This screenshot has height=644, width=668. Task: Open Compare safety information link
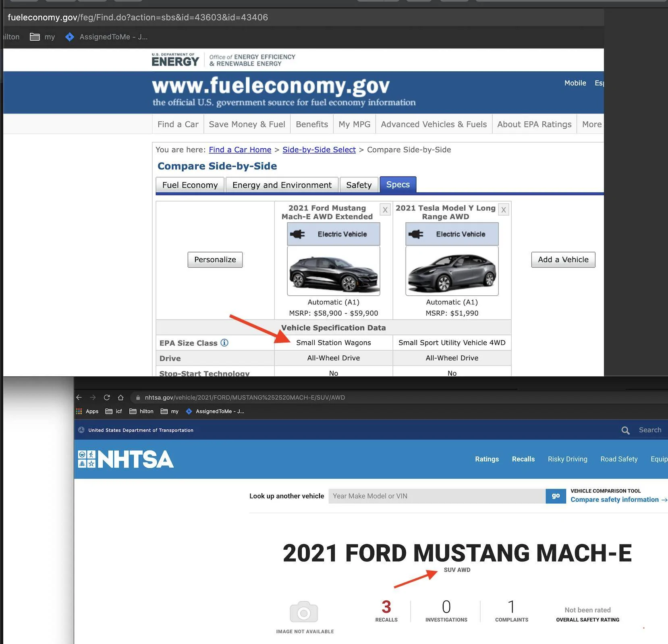pos(618,500)
